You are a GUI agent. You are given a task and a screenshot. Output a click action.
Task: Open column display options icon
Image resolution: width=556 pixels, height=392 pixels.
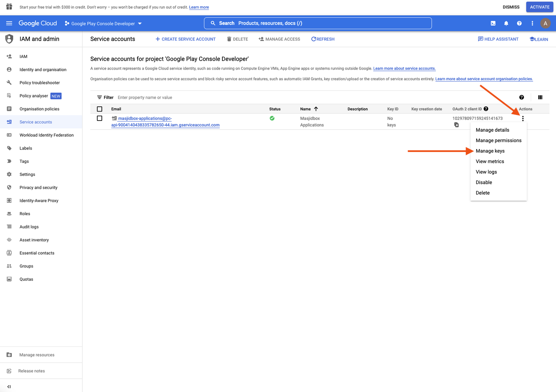[x=540, y=97]
